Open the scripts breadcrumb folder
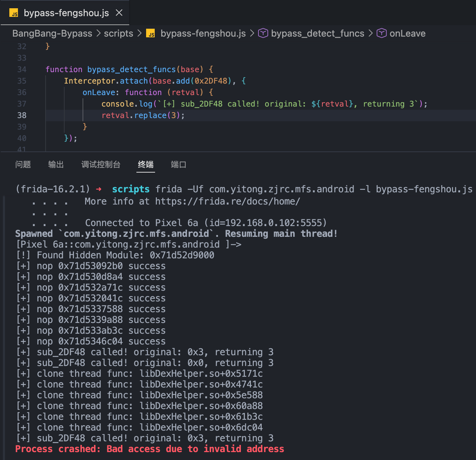This screenshot has height=460, width=476. (x=118, y=33)
